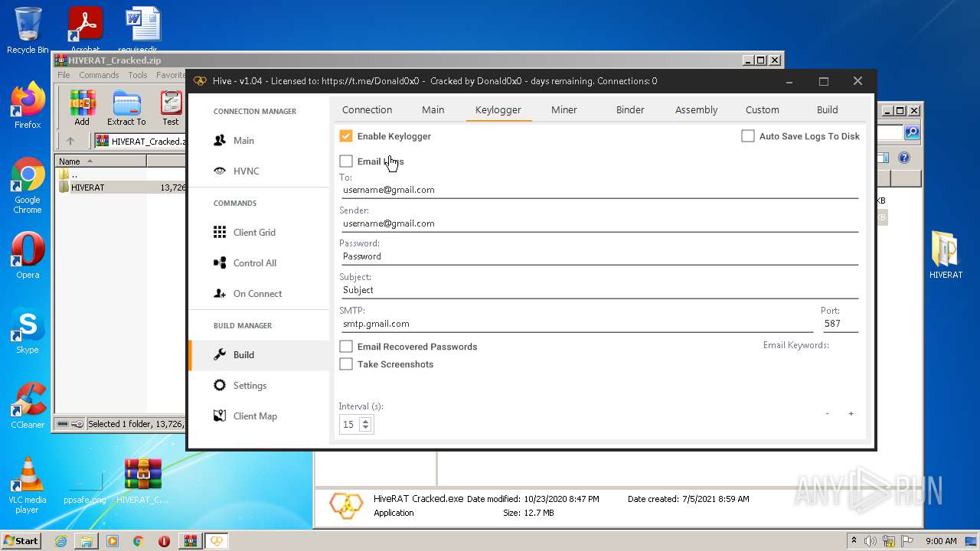
Task: Click the WinRAR button in the taskbar
Action: 190,541
